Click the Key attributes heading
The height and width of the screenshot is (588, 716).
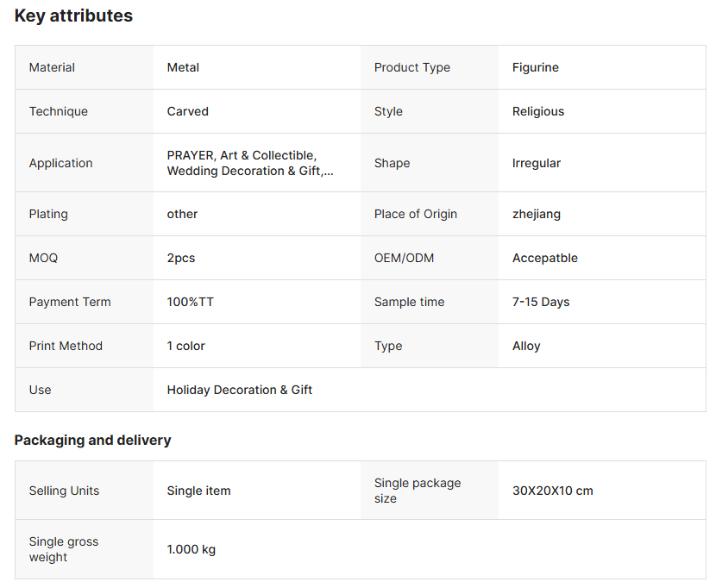pos(73,16)
